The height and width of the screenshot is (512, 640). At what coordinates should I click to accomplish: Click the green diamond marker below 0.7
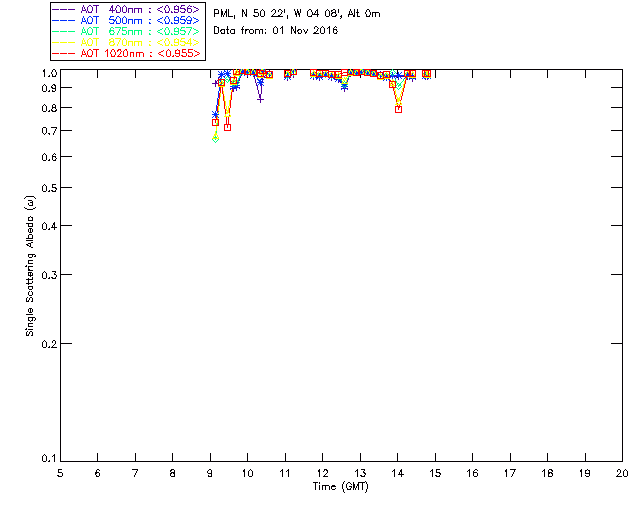(x=216, y=139)
